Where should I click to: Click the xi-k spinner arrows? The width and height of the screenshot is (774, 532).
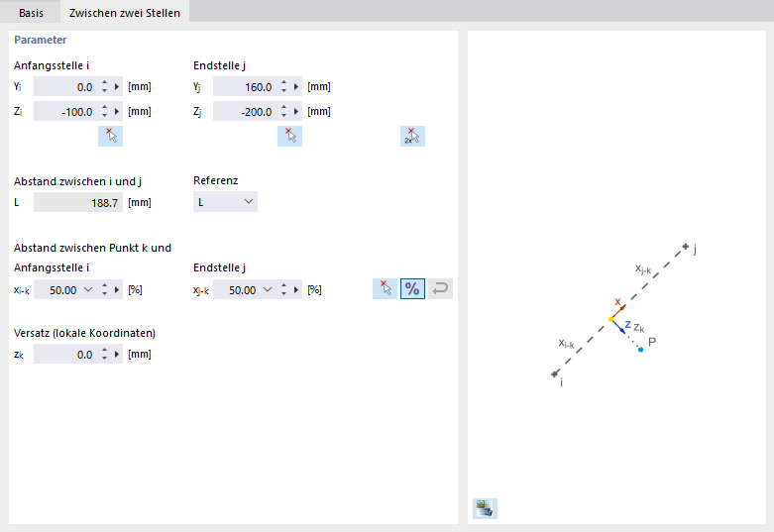[x=104, y=289]
